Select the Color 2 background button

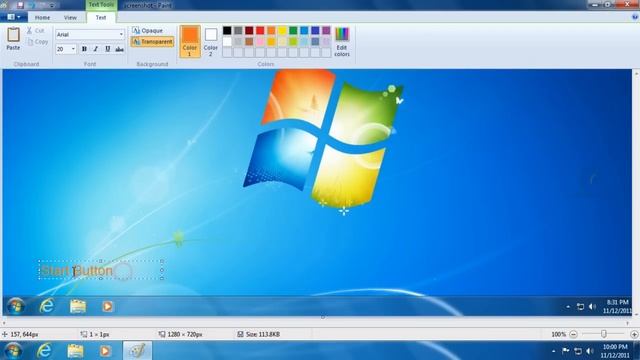tap(211, 41)
